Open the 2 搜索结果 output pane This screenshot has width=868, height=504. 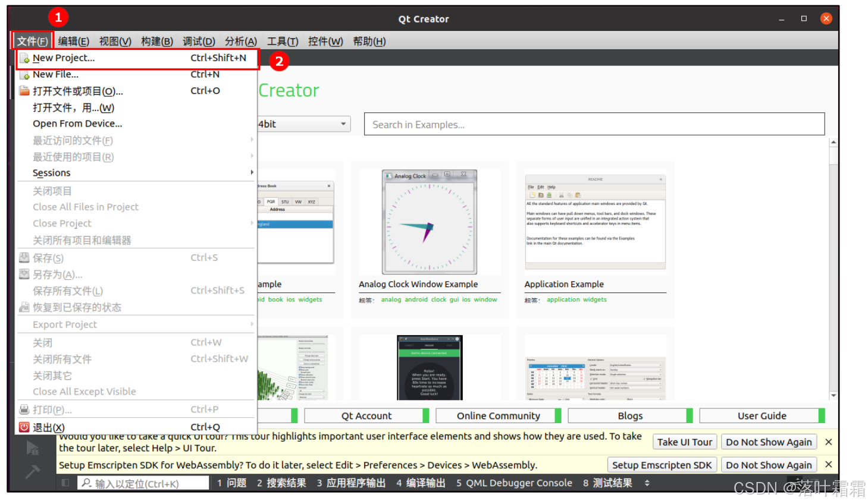pyautogui.click(x=281, y=483)
